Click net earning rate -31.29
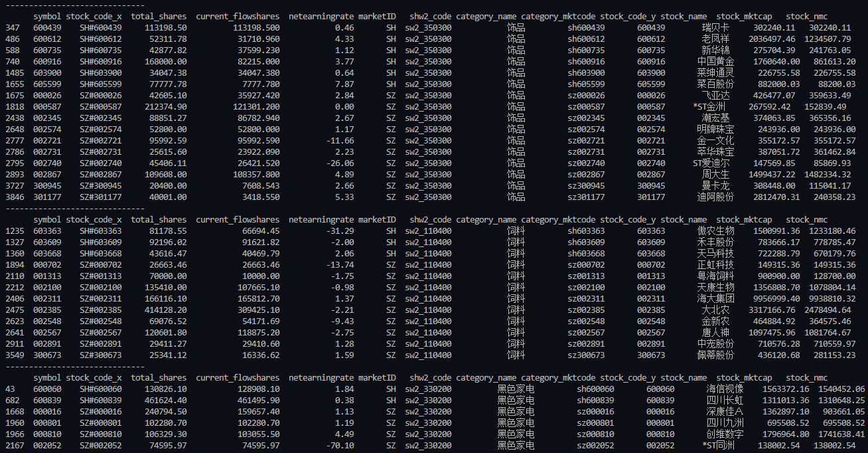The height and width of the screenshot is (453, 868). pyautogui.click(x=340, y=231)
